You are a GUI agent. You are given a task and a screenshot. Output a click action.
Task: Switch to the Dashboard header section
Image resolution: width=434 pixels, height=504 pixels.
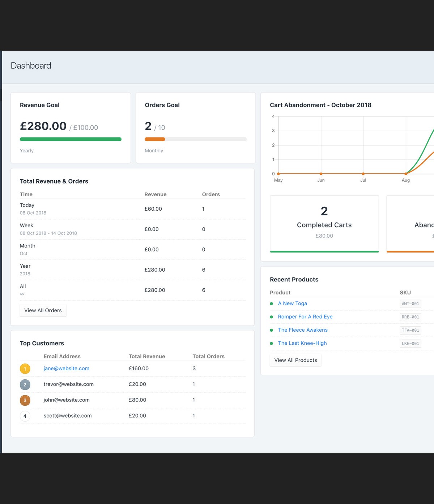(x=31, y=65)
